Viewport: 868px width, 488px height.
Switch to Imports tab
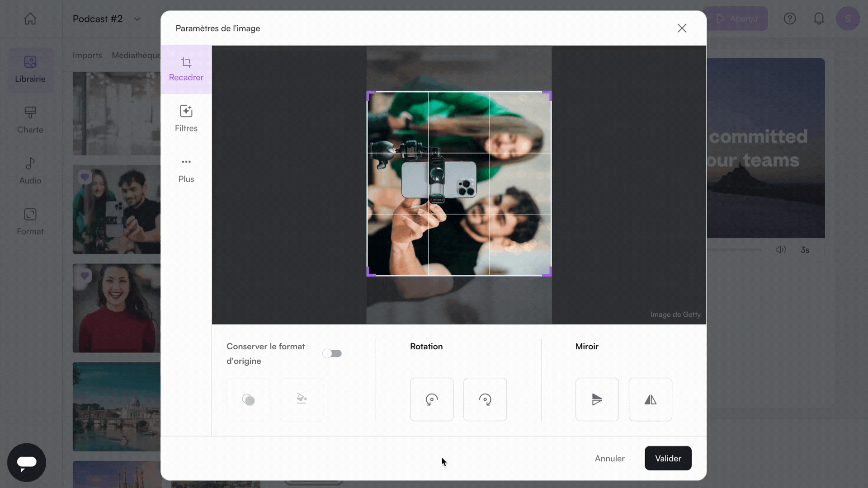pos(87,55)
